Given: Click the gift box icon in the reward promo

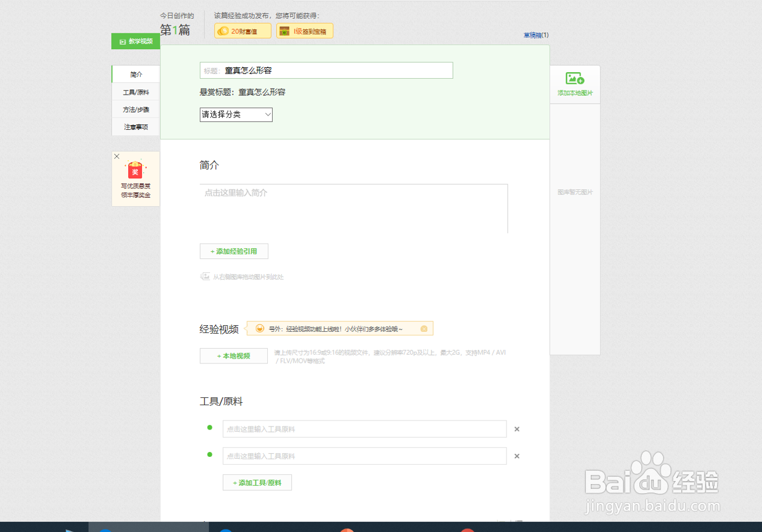Looking at the screenshot, I should [135, 170].
